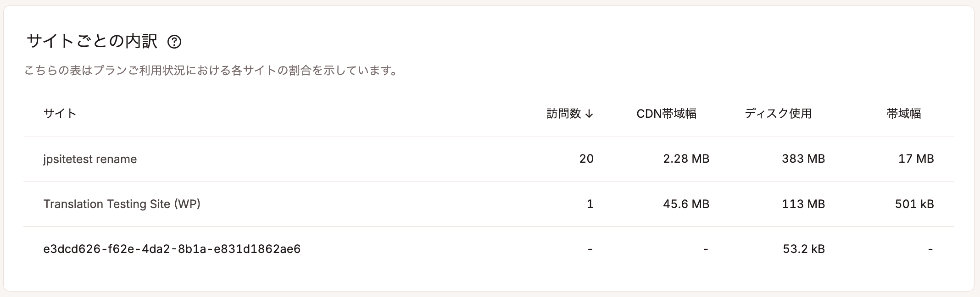The height and width of the screenshot is (297, 980).
Task: Open Translation Testing Site (WP)
Action: pyautogui.click(x=122, y=204)
